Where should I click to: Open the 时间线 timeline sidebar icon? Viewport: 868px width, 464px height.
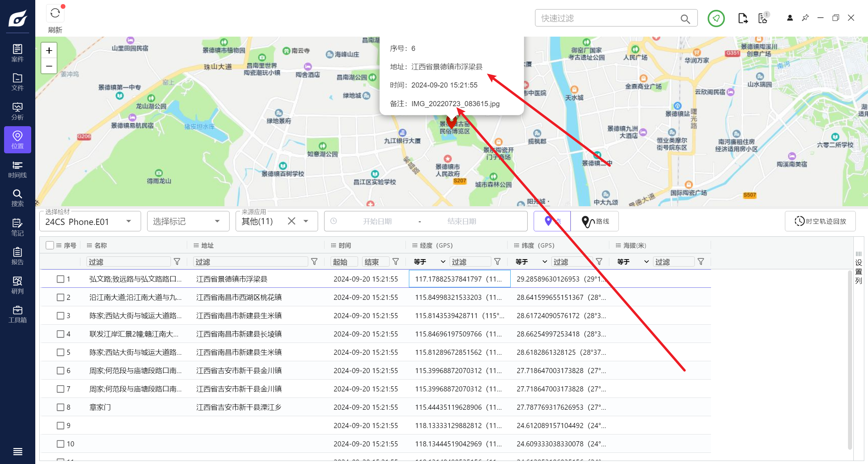(x=17, y=169)
